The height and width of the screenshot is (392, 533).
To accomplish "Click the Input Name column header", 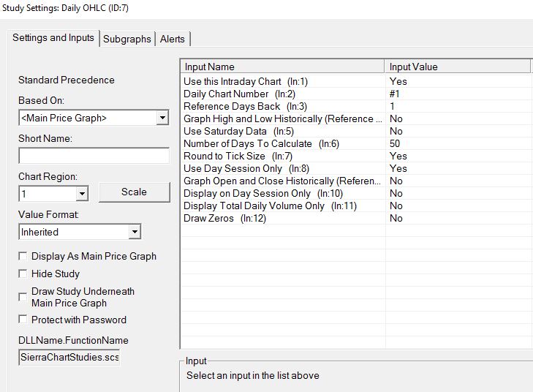I will pyautogui.click(x=283, y=67).
